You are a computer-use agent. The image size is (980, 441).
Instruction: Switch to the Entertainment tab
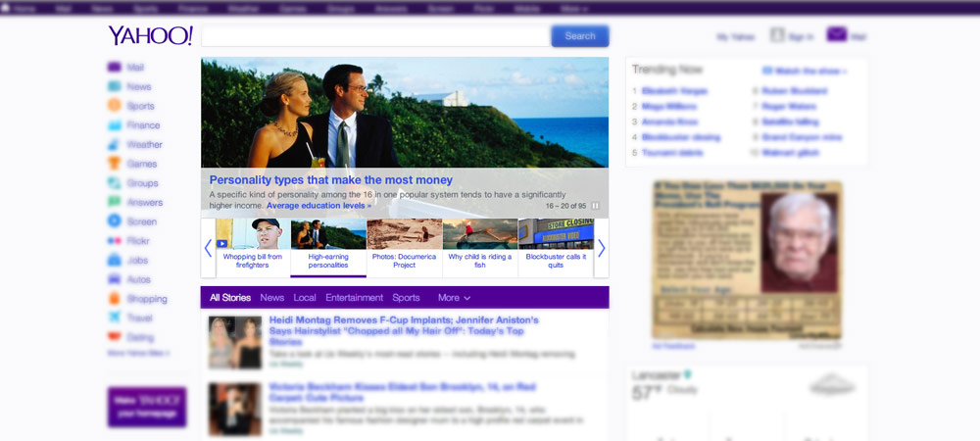click(x=355, y=297)
